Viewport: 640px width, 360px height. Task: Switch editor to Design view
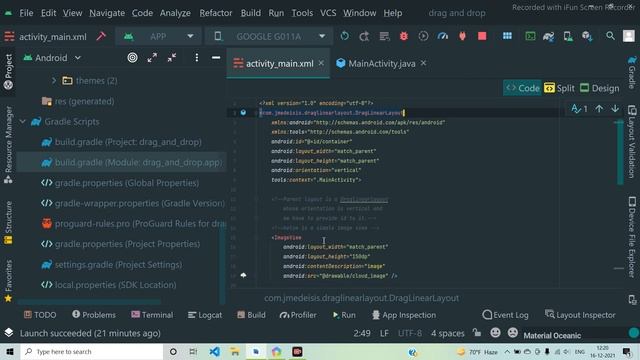(600, 88)
